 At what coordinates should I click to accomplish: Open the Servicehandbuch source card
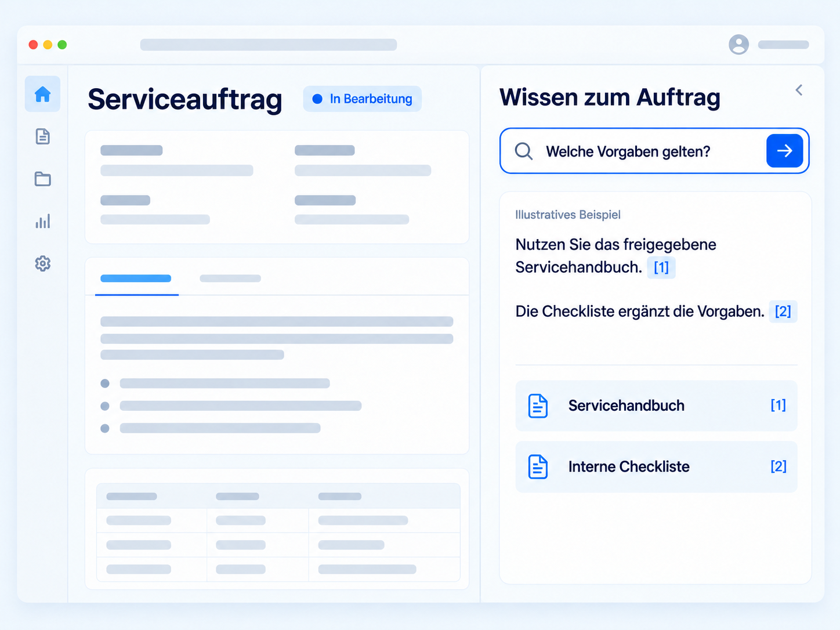656,405
